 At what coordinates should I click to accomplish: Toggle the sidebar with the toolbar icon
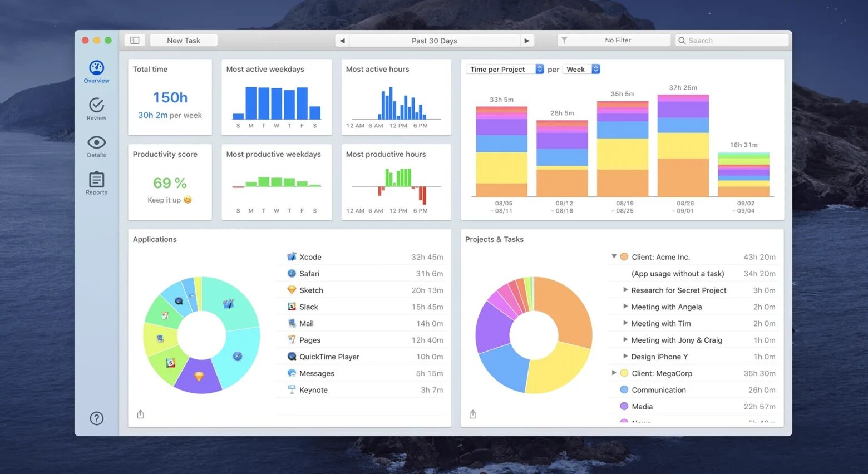point(135,40)
